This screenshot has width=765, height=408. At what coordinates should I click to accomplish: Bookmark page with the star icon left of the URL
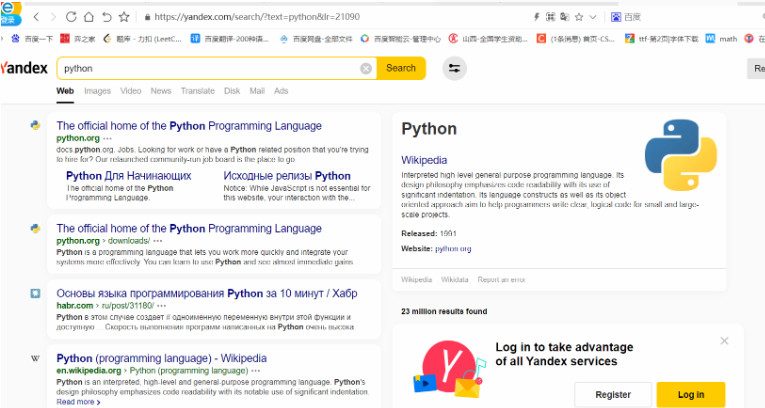[x=124, y=17]
